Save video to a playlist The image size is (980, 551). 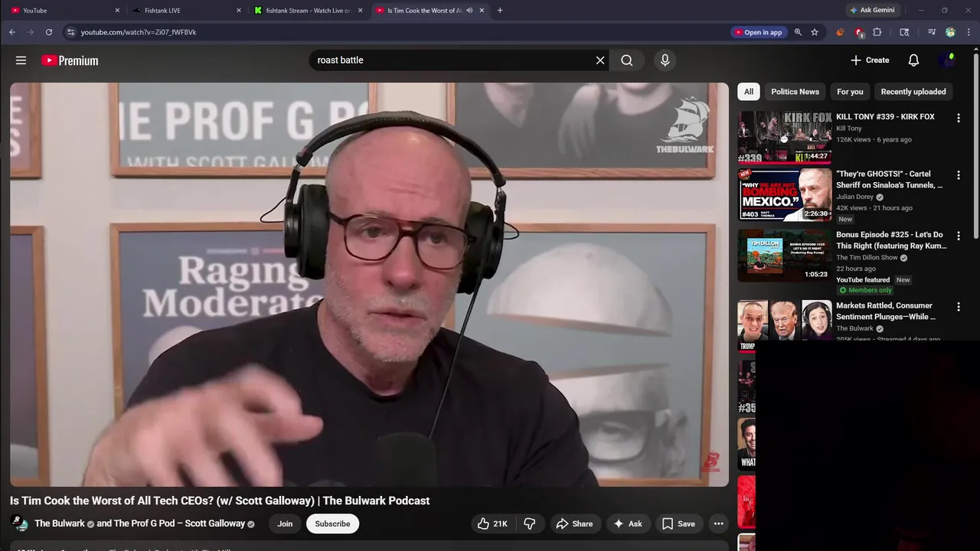678,523
